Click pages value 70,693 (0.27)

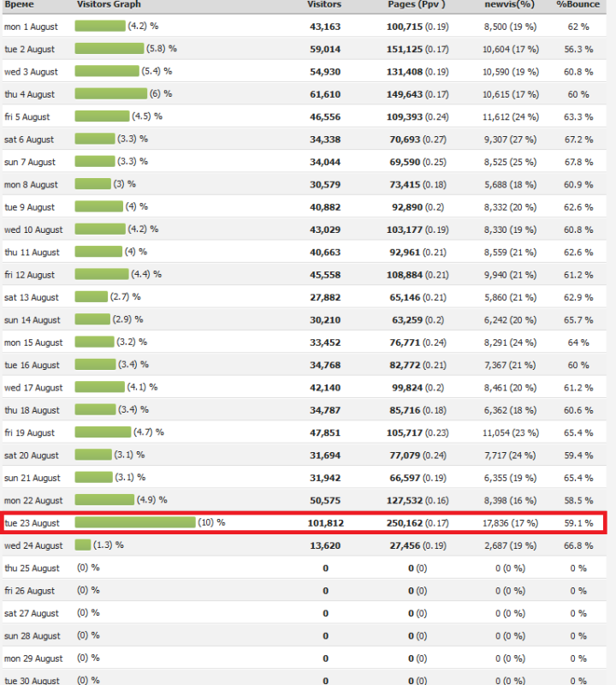pos(418,140)
